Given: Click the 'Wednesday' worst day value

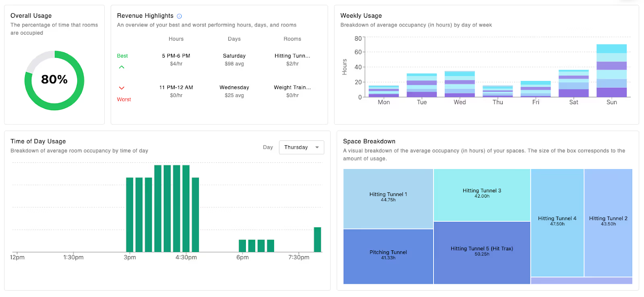Looking at the screenshot, I should coord(234,87).
